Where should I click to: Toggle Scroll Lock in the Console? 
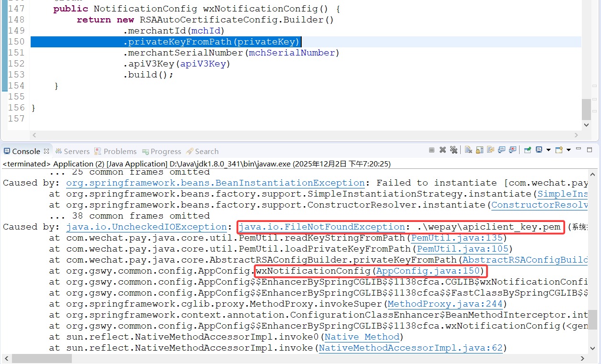(479, 150)
